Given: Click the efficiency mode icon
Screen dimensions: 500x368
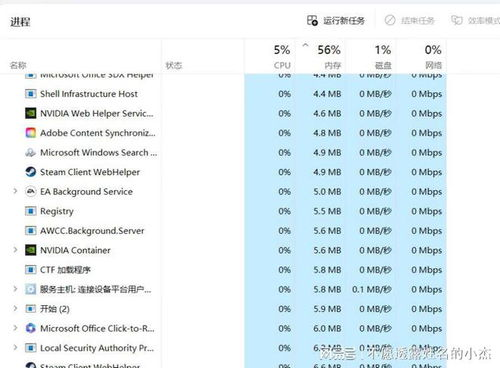Looking at the screenshot, I should (457, 20).
